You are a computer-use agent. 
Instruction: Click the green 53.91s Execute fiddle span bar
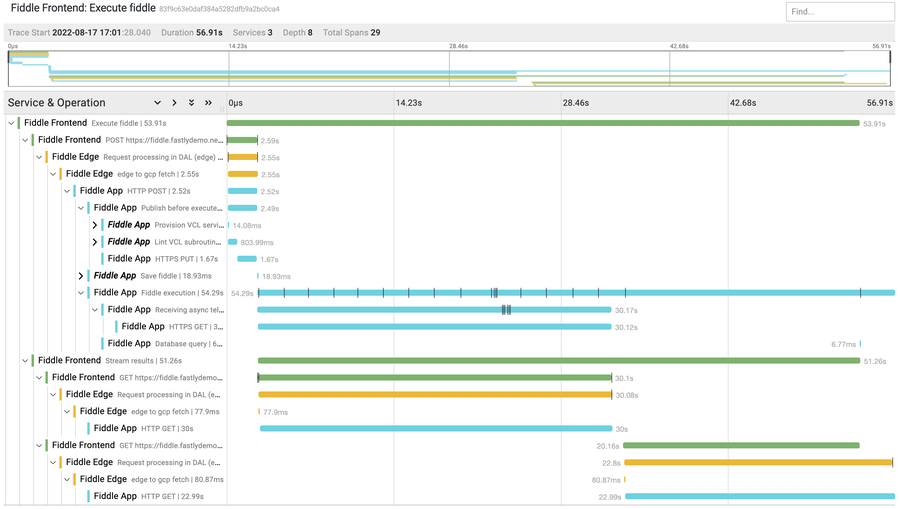pos(543,123)
